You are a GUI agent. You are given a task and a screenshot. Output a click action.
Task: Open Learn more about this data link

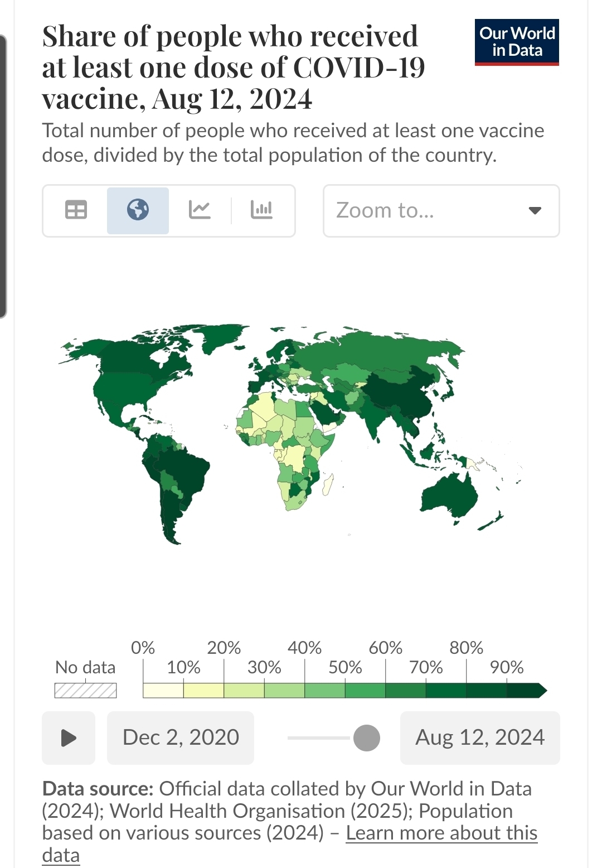(441, 833)
